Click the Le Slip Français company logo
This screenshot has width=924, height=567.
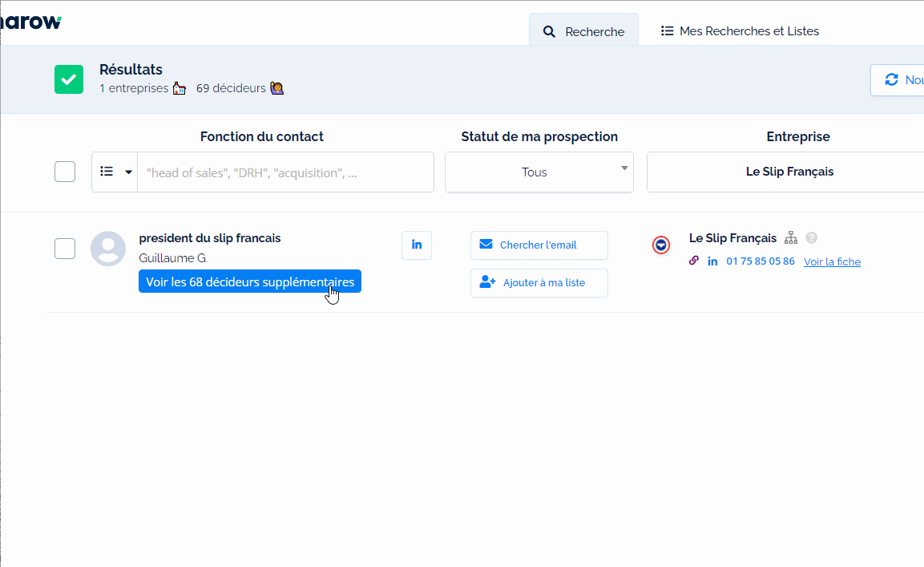[x=661, y=245]
